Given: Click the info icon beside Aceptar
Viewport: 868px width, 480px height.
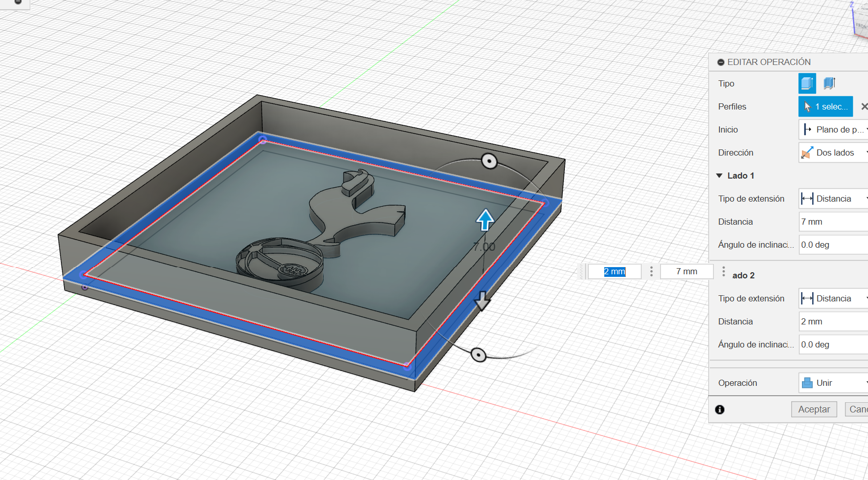Looking at the screenshot, I should tap(719, 409).
